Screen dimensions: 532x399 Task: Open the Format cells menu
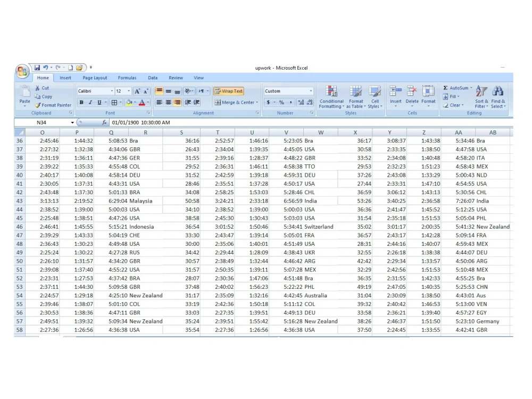pos(428,96)
